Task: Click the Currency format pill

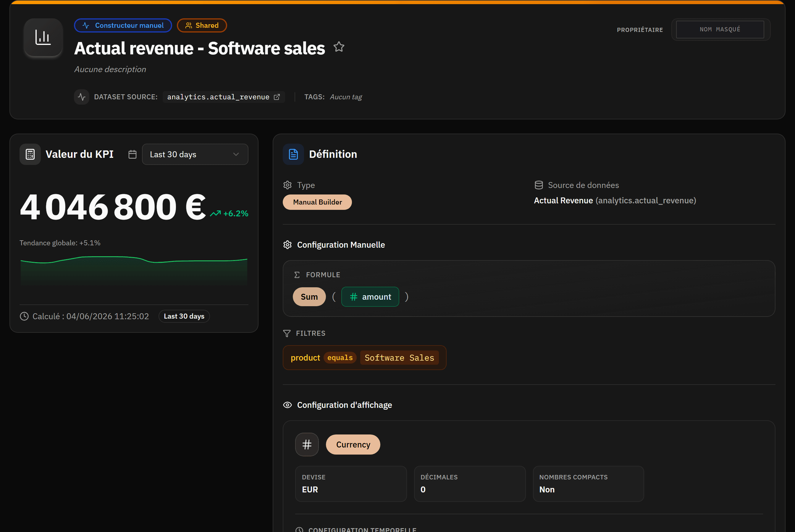Action: [353, 445]
